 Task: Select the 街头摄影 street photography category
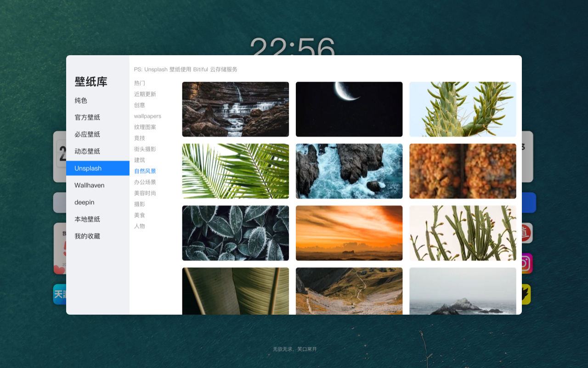pyautogui.click(x=145, y=149)
